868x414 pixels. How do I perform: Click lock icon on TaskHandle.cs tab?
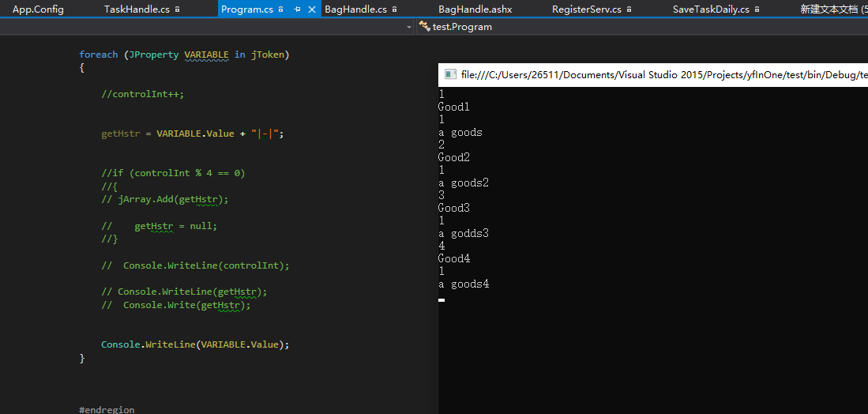177,9
